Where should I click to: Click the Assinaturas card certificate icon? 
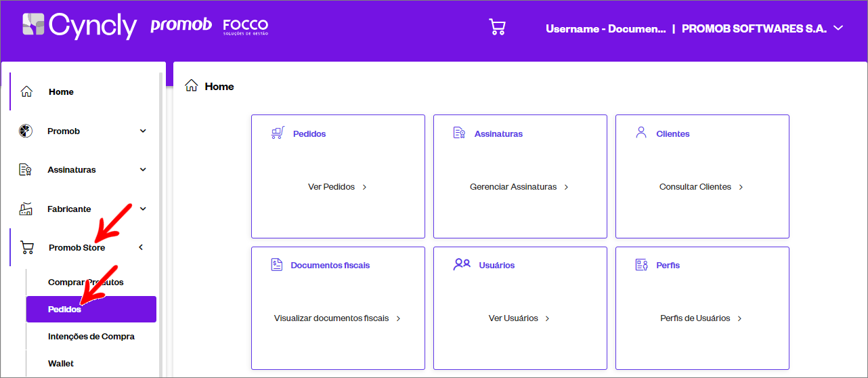click(459, 133)
